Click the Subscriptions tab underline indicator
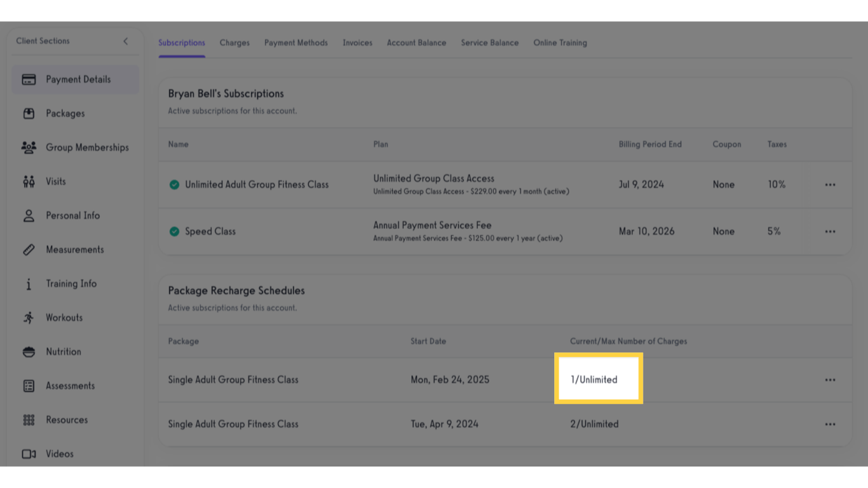Image resolution: width=868 pixels, height=488 pixels. click(182, 57)
